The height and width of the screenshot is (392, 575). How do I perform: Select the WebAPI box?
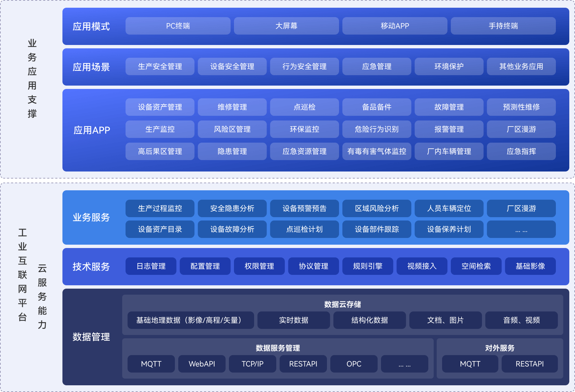[202, 364]
